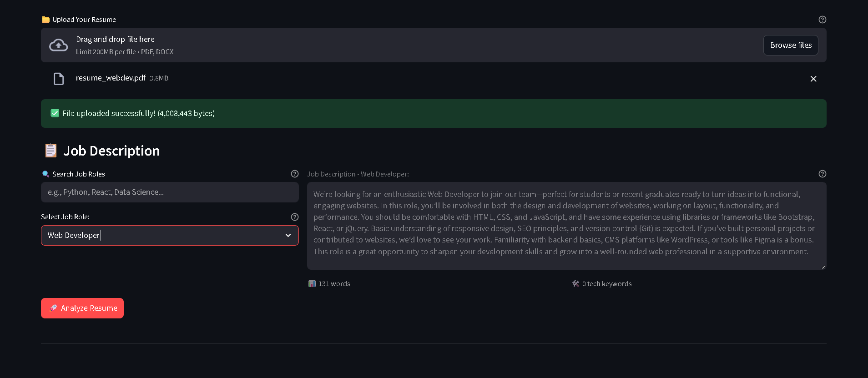
Task: Remove the uploaded resume_webdev.pdf file
Action: pos(813,79)
